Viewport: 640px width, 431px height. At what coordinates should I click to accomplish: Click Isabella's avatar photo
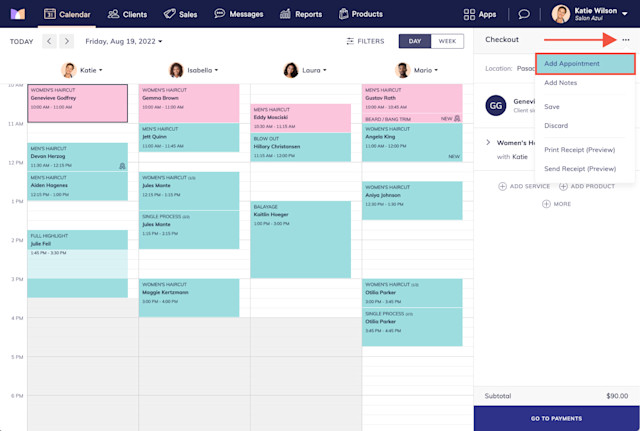tap(176, 70)
